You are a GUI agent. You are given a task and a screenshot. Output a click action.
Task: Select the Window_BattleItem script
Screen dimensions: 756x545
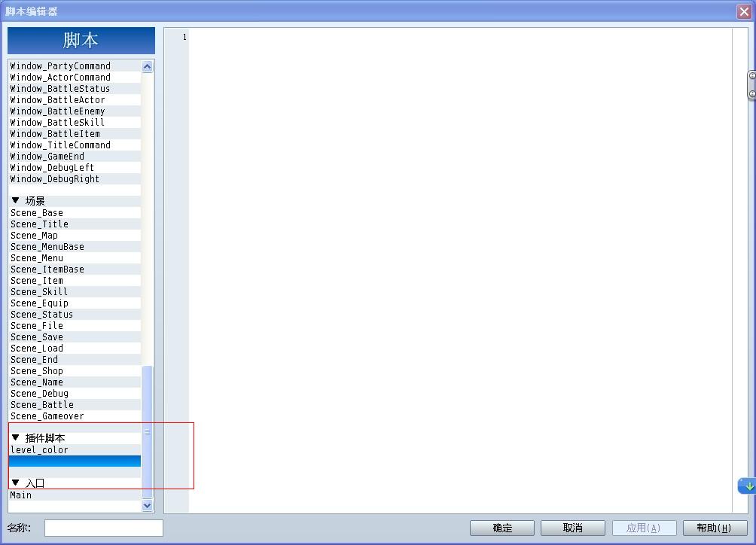[75, 134]
